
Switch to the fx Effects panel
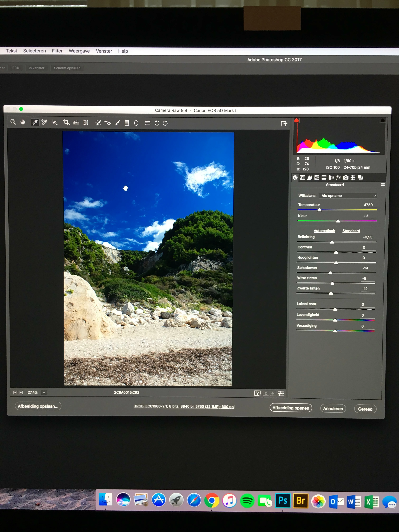coord(338,177)
